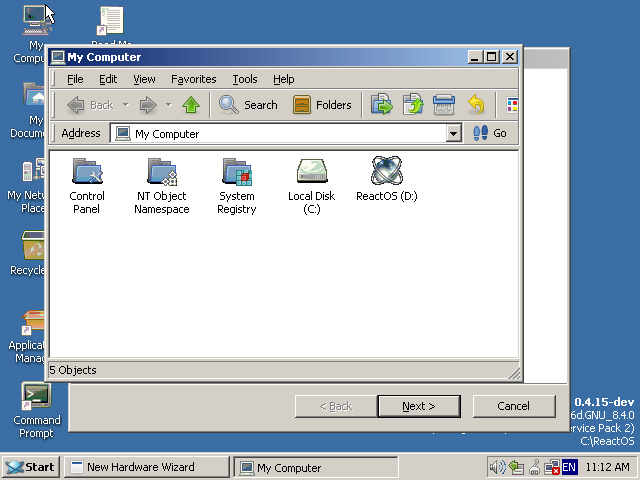This screenshot has height=480, width=640.
Task: Maximize the My Computer window
Action: 492,57
